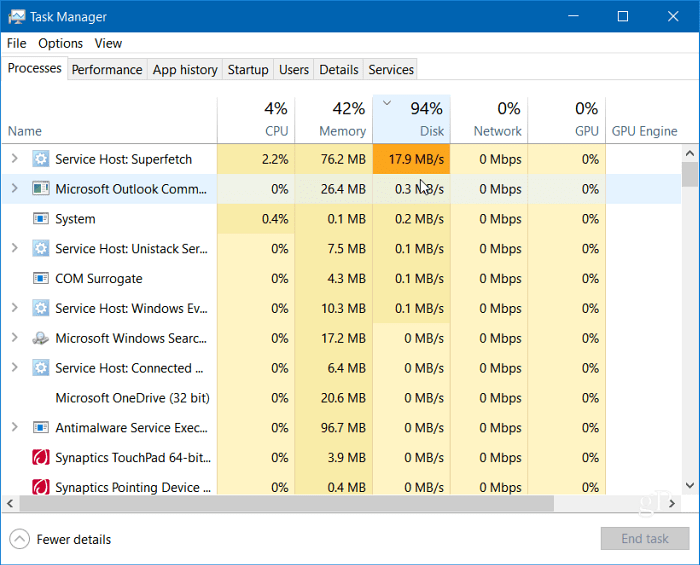Viewport: 700px width, 565px height.
Task: Expand the Service Host: Windows Event group
Action: coord(14,309)
